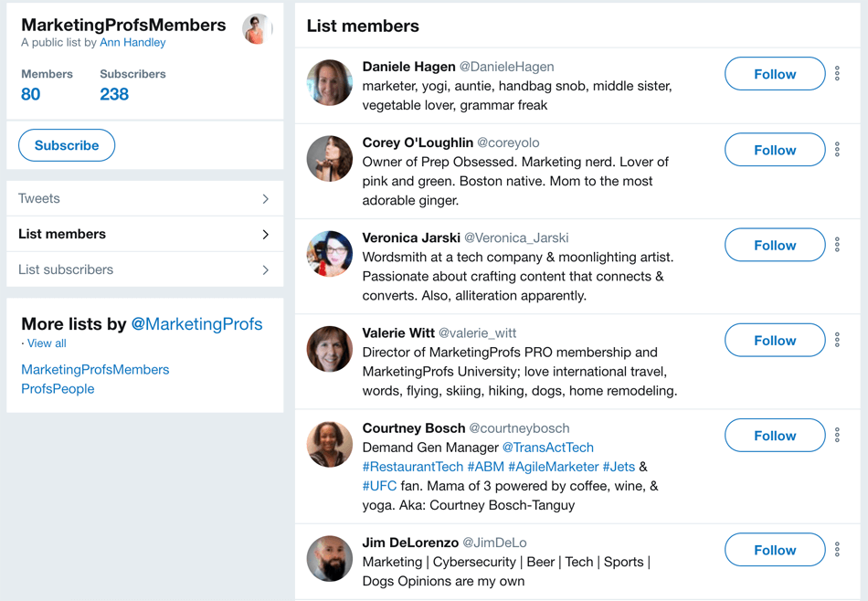
Task: Click the chevron next to List members
Action: [266, 234]
